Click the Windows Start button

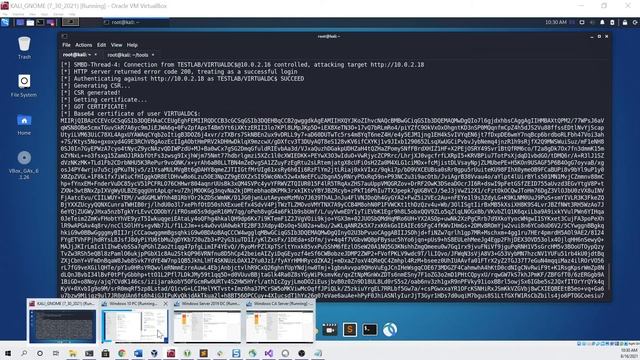[7, 353]
